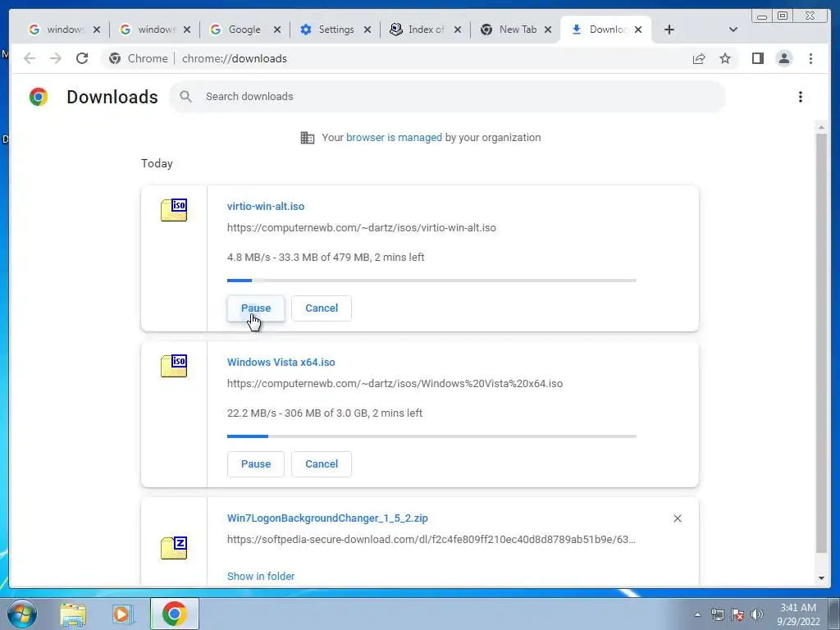
Task: Open a new tab with plus button
Action: point(669,30)
